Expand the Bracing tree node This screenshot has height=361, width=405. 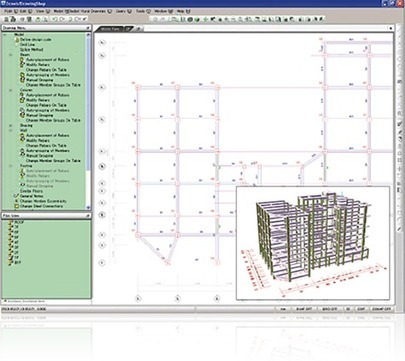tap(10, 125)
